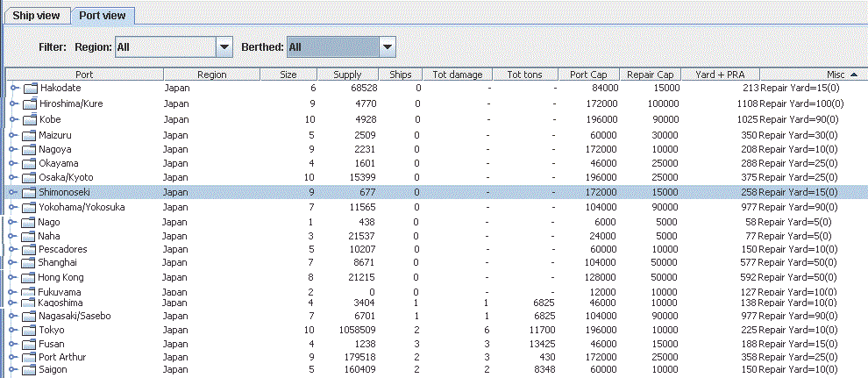
Task: Expand the Maizuru port node
Action: click(14, 135)
